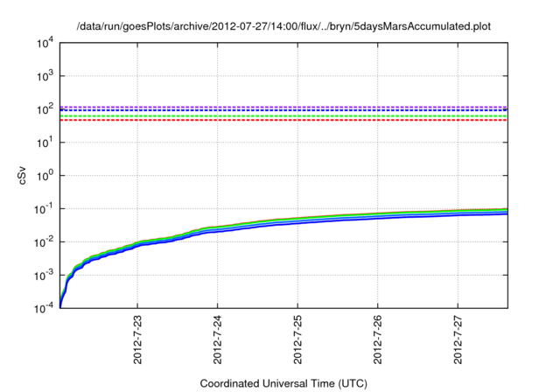
Task: Click the 10^-3 y-axis tick label
Action: click(x=44, y=276)
